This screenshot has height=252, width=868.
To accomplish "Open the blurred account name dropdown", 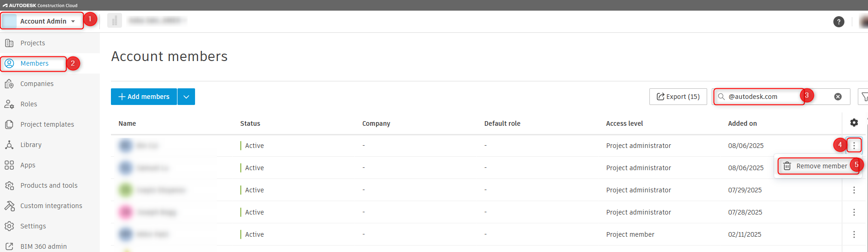I will (x=157, y=20).
